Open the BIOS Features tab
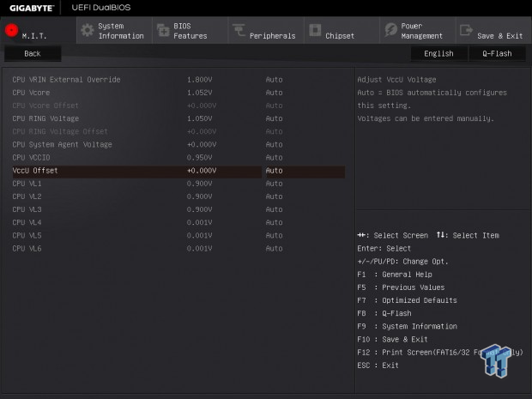The width and height of the screenshot is (532, 399). pyautogui.click(x=190, y=31)
